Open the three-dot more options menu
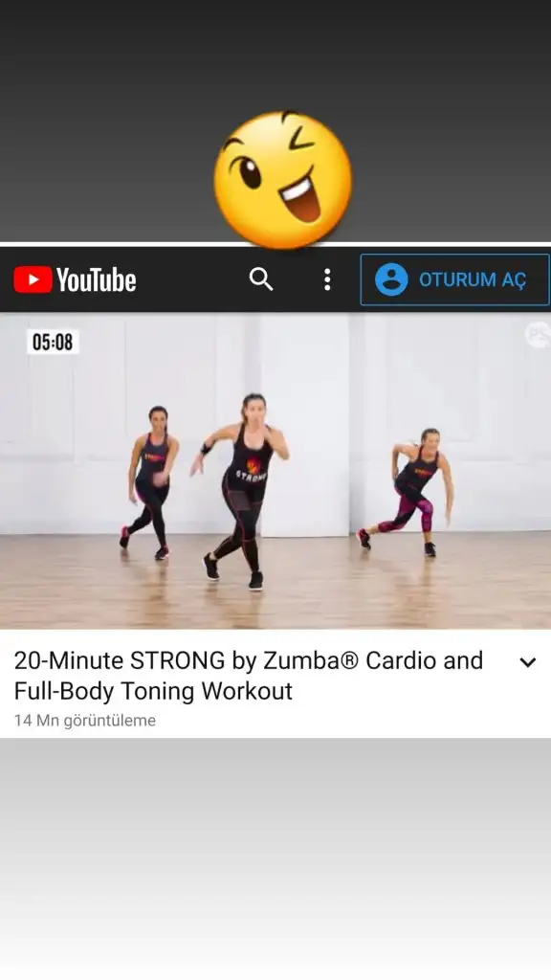 pos(327,279)
